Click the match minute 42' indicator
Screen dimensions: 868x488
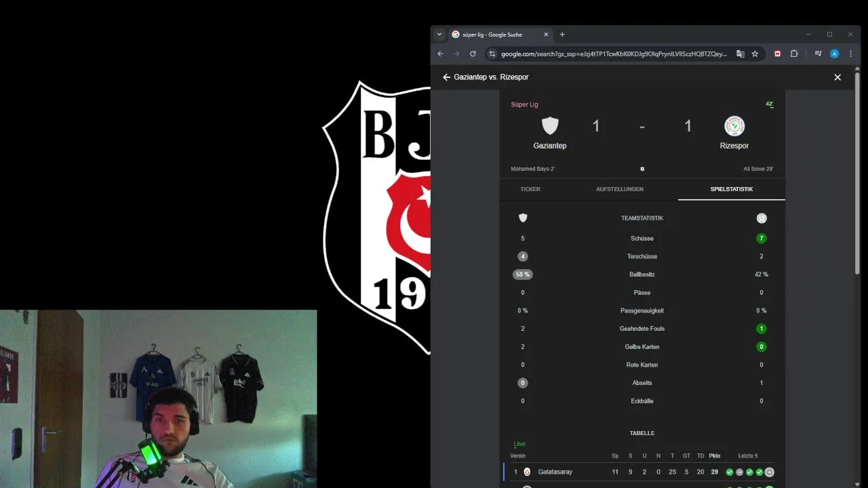tap(770, 104)
